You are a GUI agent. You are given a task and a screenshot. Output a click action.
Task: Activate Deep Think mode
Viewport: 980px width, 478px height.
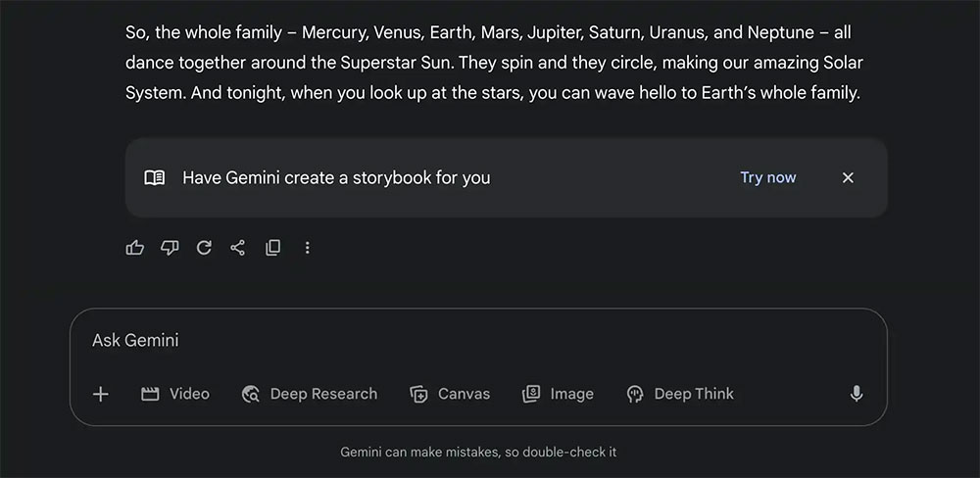(x=680, y=394)
